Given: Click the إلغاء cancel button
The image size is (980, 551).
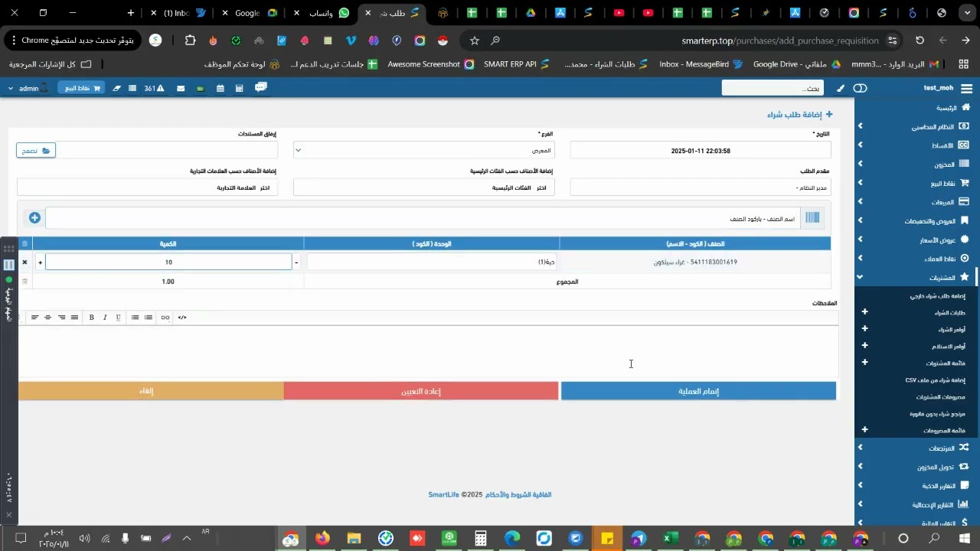Looking at the screenshot, I should click(150, 391).
